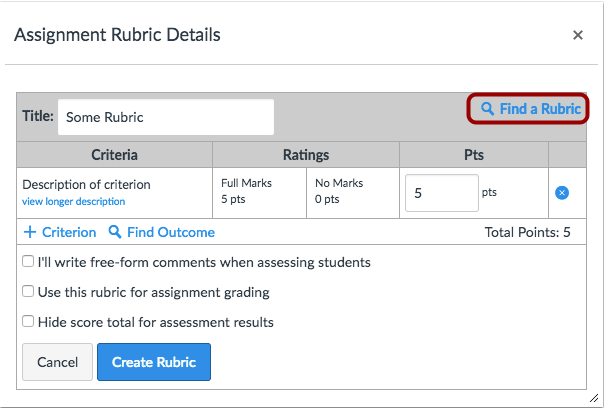604x408 pixels.
Task: Click view longer description link
Action: point(73,201)
